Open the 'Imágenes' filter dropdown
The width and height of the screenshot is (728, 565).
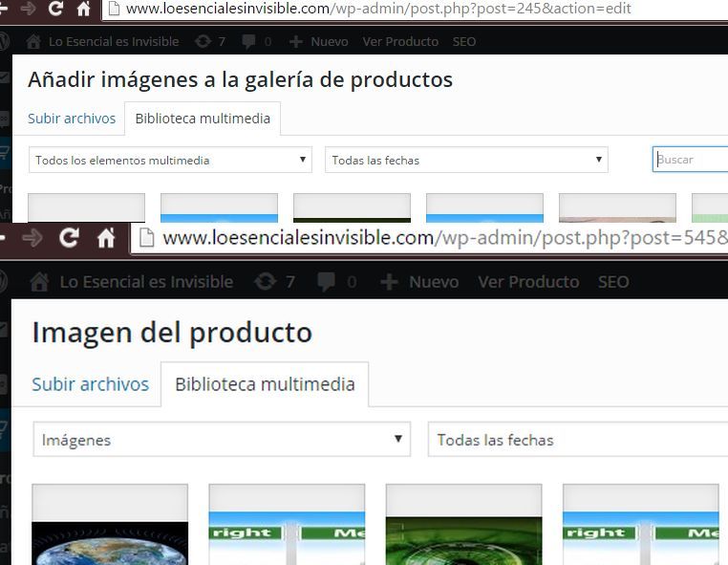coord(222,440)
